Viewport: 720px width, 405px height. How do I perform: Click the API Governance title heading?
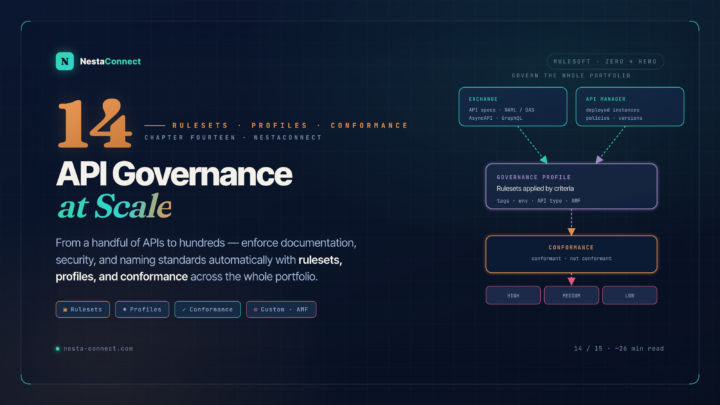coord(174,174)
